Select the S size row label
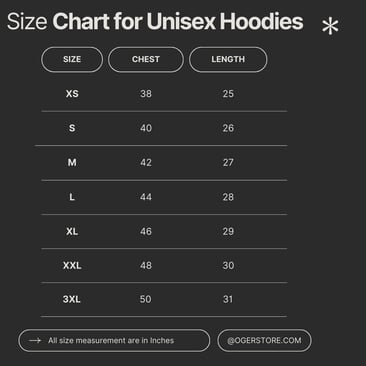 [72, 128]
